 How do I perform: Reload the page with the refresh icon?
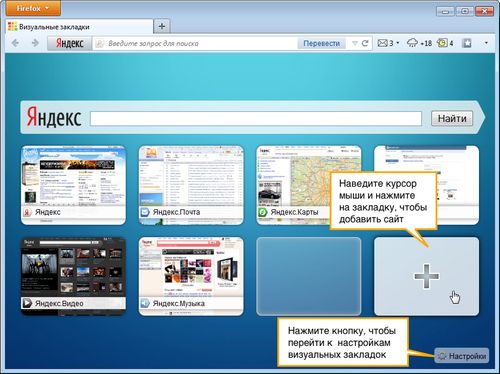pos(365,43)
